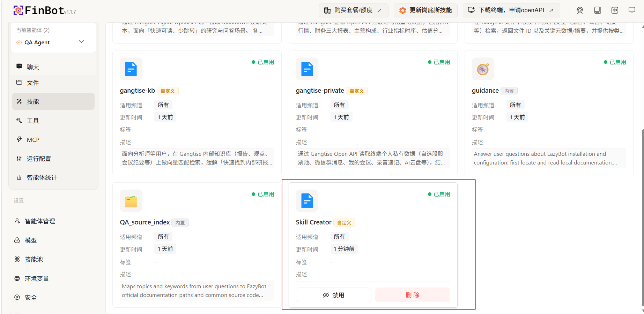Image resolution: width=644 pixels, height=314 pixels.
Task: Click the 内置 tag on guidance
Action: 509,91
